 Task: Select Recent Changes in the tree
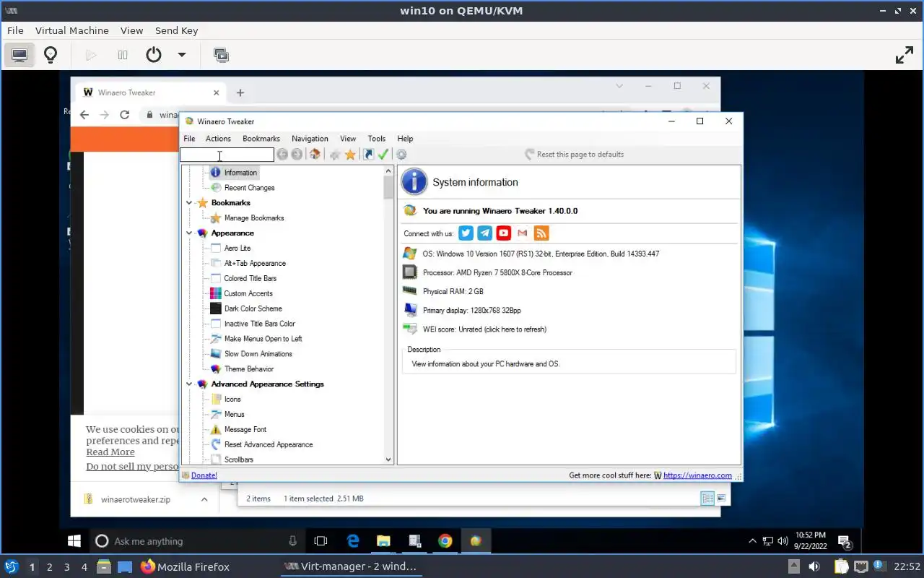(249, 188)
